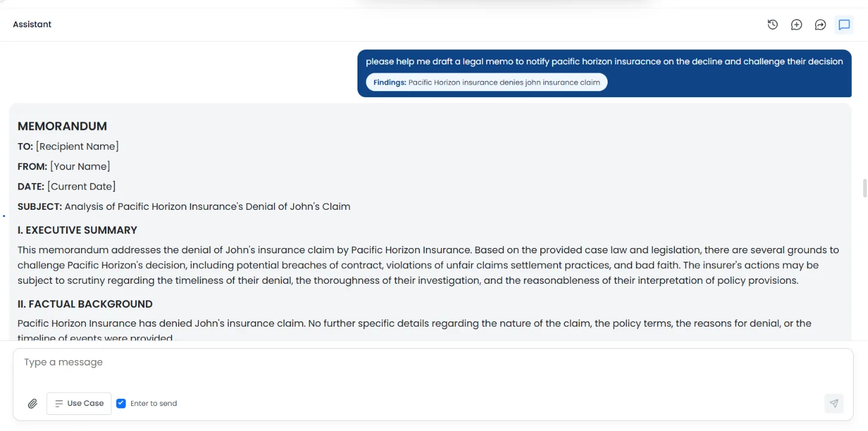Uncheck the Enter to send checkbox
This screenshot has height=431, width=868.
(x=121, y=404)
